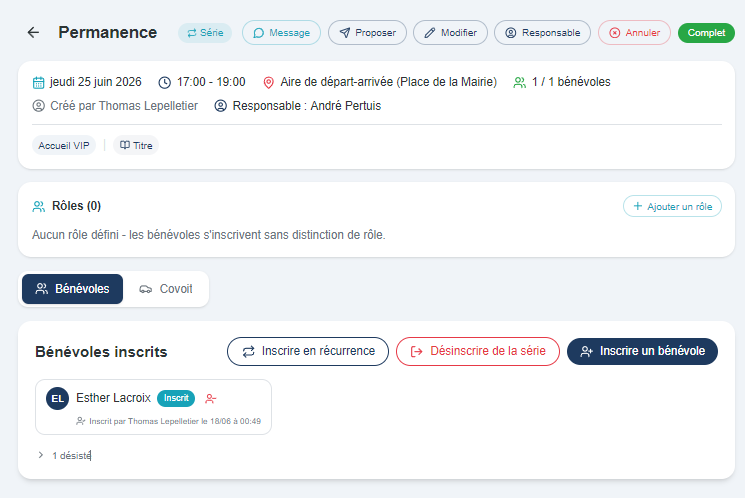This screenshot has width=745, height=498.
Task: Click the date jeudi 25 juin 2026
Action: 96,82
